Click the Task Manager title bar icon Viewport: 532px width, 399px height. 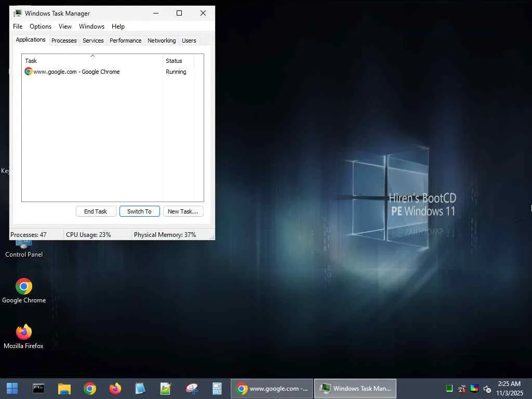[x=17, y=13]
